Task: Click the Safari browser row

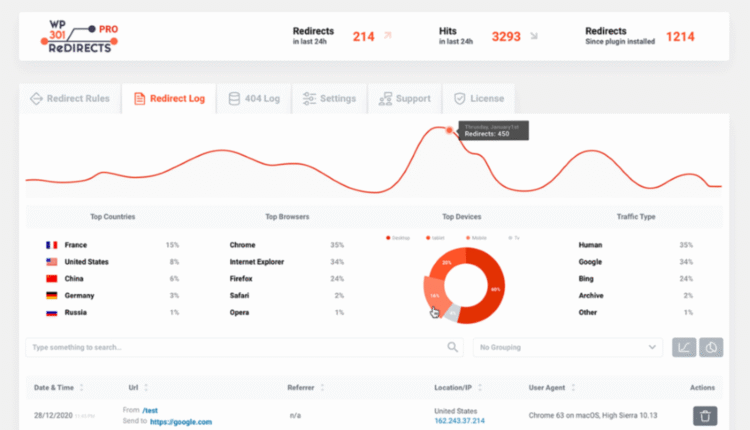Action: click(x=287, y=296)
